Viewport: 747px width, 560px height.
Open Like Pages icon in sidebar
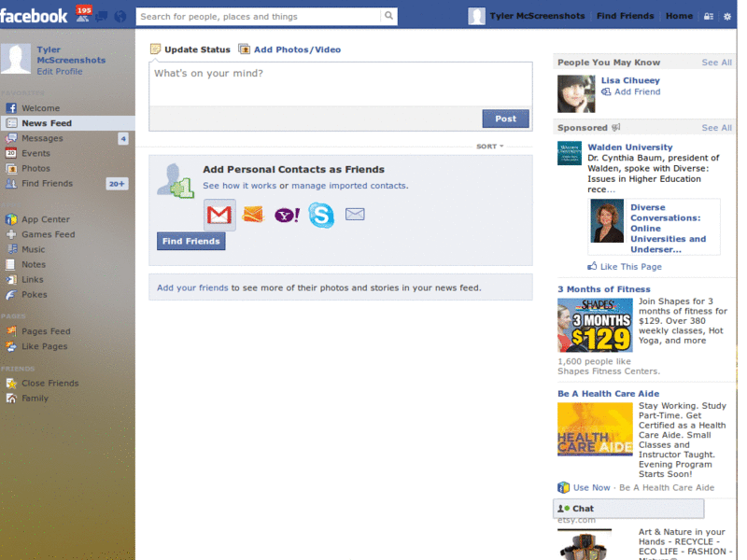(x=11, y=346)
